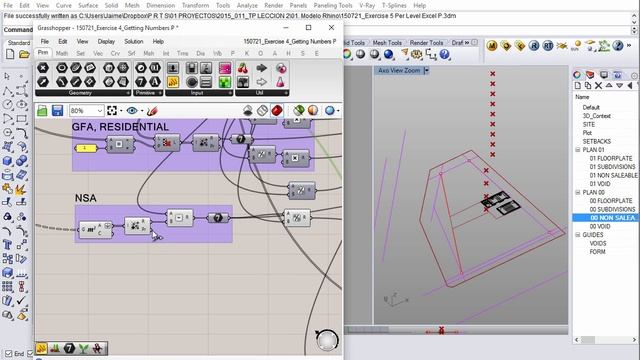640x360 pixels.
Task: Select the cherry icon in Util group
Action: (x=243, y=68)
